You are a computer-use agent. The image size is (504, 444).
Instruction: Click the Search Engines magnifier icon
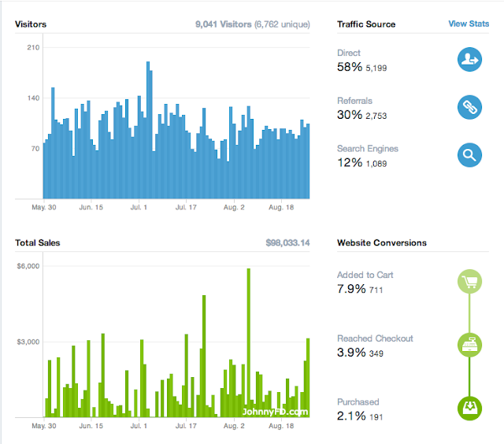pos(469,155)
